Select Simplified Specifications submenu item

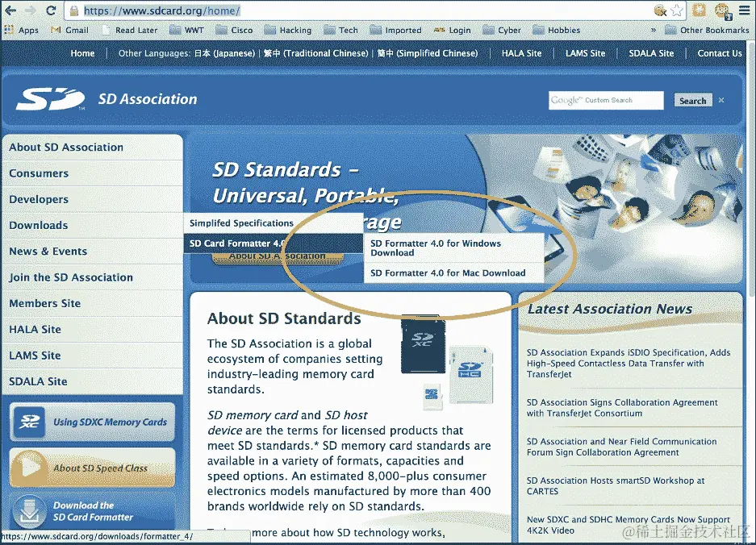(x=273, y=223)
